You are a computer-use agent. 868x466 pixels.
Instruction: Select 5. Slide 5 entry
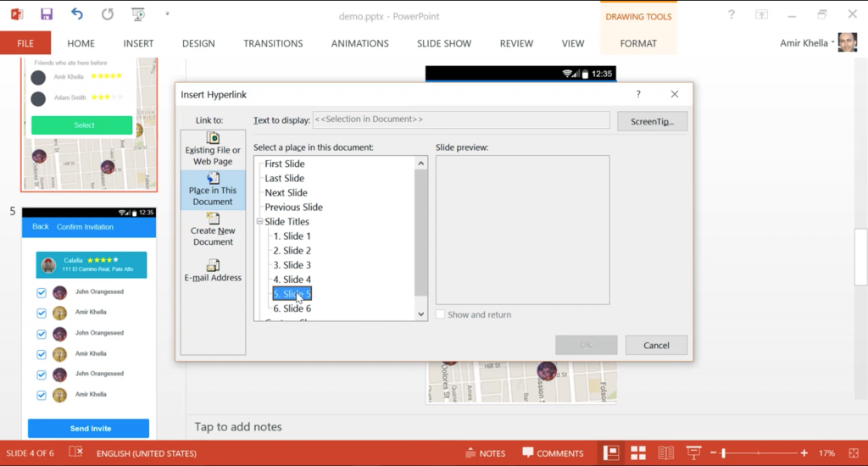pos(292,294)
